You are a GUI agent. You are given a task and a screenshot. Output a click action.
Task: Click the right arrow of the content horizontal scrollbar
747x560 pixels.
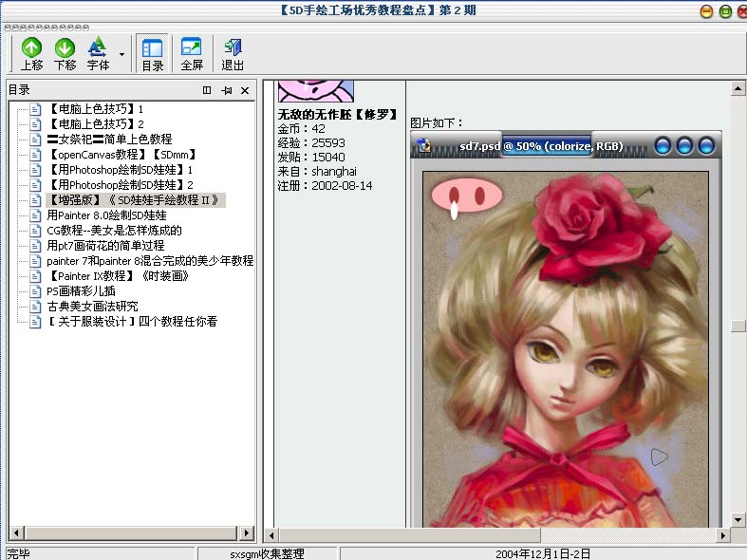722,535
